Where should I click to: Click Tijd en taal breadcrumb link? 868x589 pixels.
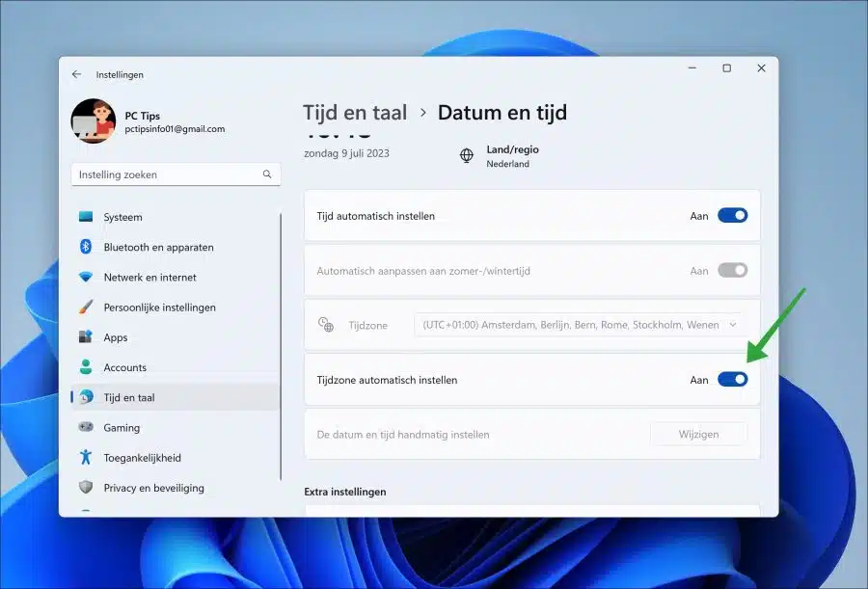click(355, 113)
